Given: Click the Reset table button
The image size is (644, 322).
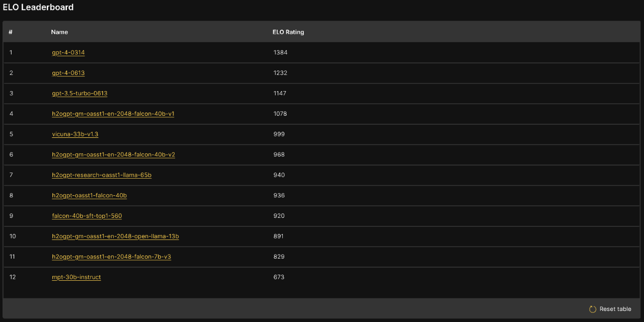Looking at the screenshot, I should (x=615, y=309).
